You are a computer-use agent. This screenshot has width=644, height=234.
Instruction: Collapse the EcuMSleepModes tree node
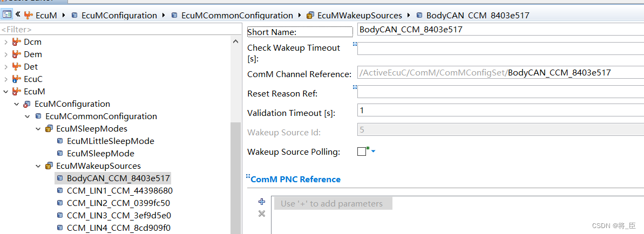pos(38,129)
